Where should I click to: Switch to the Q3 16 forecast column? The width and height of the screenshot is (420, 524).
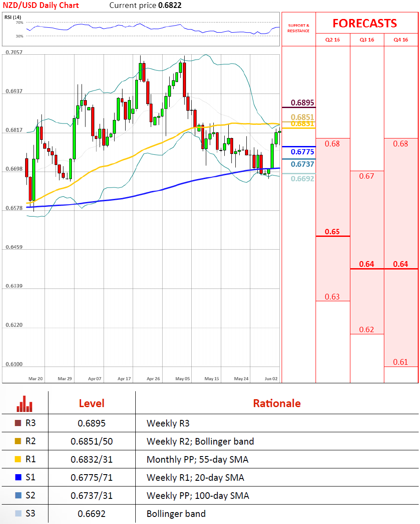[367, 40]
